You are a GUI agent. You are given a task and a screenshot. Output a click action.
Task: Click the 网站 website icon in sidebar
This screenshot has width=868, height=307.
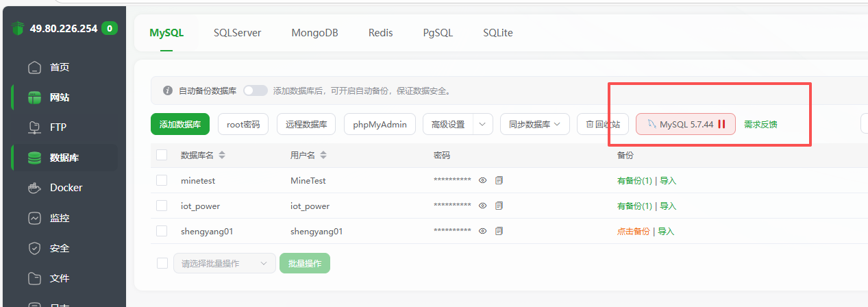[x=34, y=97]
